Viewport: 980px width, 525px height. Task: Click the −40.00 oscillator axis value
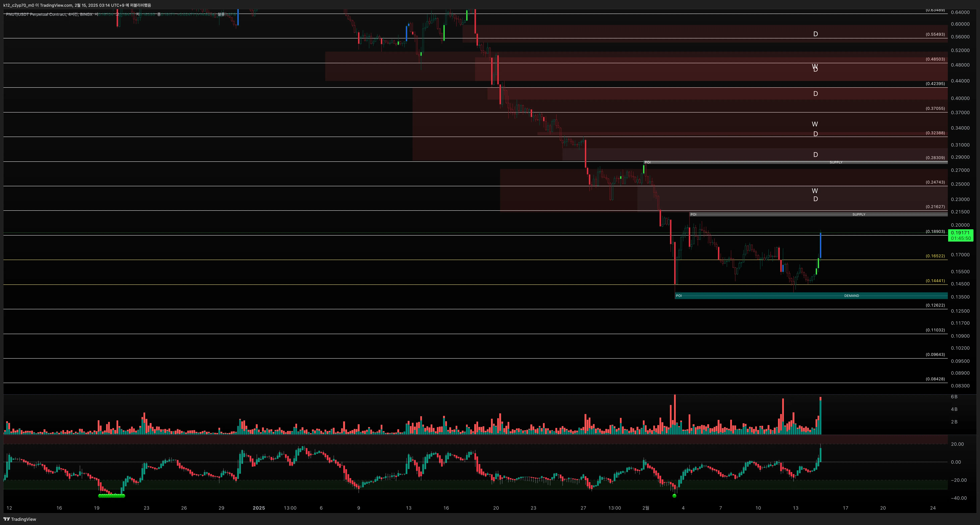959,498
